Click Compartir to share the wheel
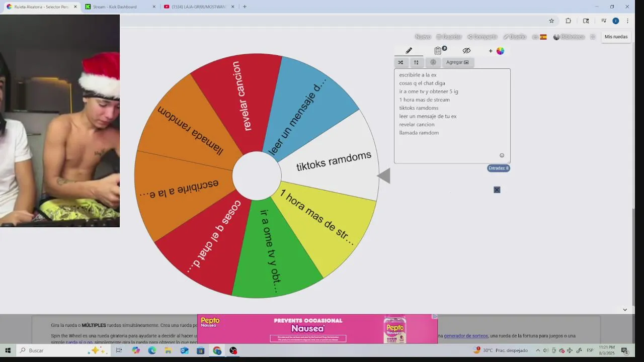Image resolution: width=644 pixels, height=362 pixels. [x=482, y=37]
